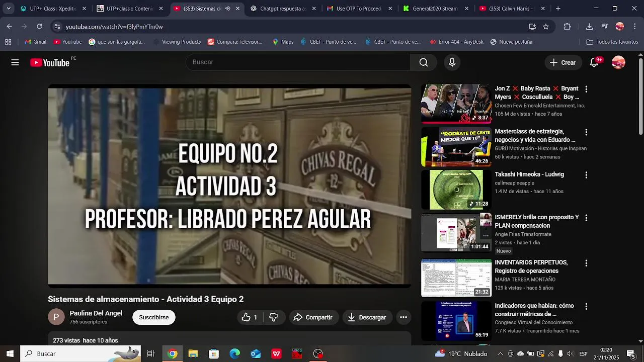This screenshot has height=362, width=644.
Task: Open Task View on taskbar
Action: click(x=150, y=354)
